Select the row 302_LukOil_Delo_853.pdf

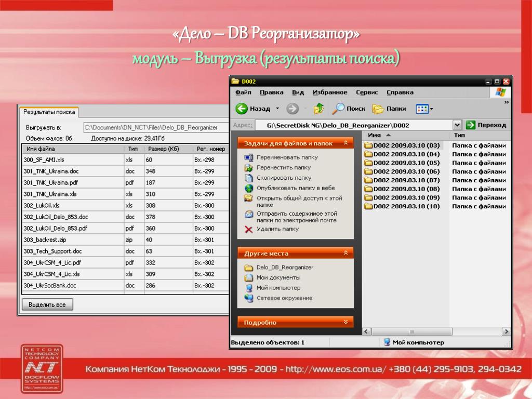[x=126, y=229]
